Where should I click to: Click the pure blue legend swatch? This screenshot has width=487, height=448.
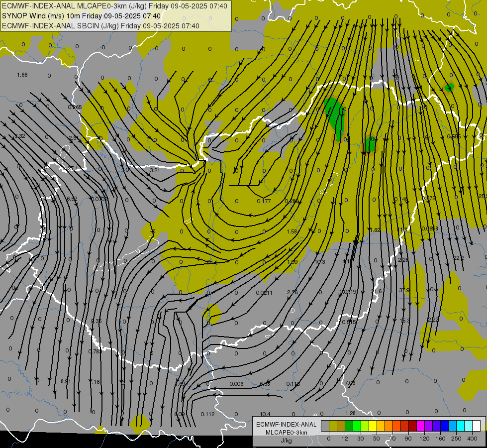click(x=445, y=426)
